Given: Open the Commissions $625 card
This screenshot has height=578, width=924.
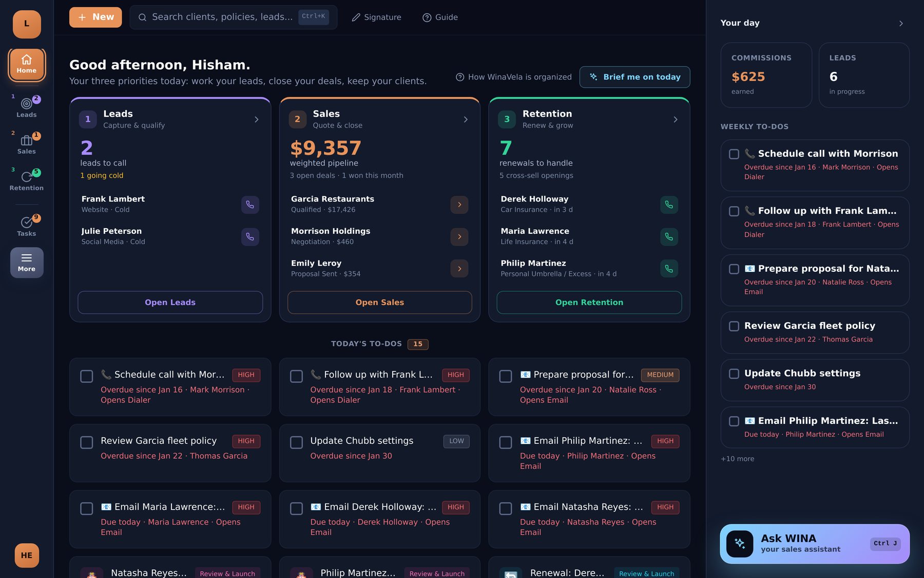Looking at the screenshot, I should point(766,75).
